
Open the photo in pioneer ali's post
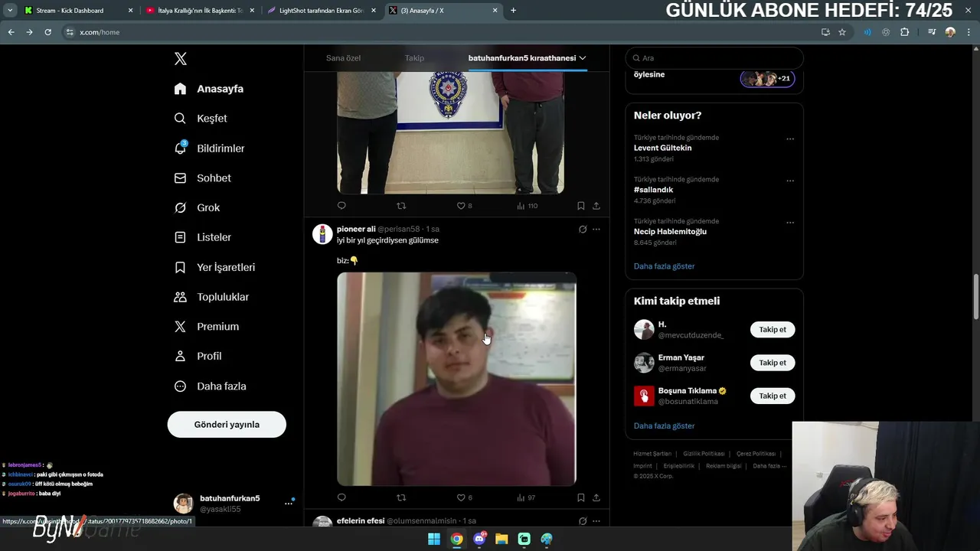[x=456, y=379]
